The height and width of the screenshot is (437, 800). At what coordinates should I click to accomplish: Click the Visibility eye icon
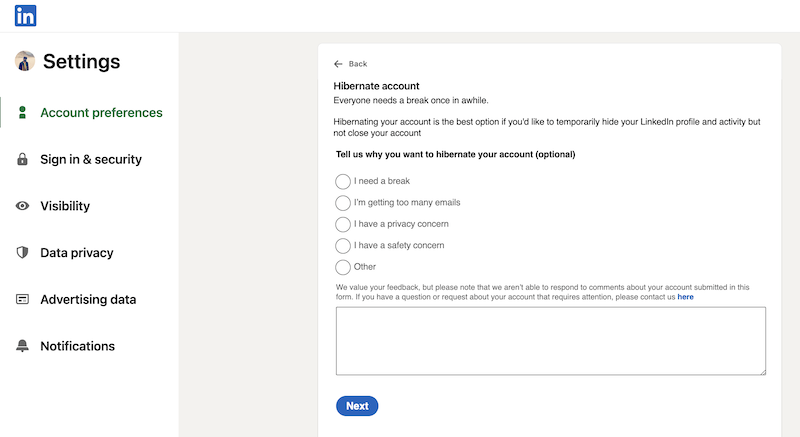pyautogui.click(x=23, y=206)
